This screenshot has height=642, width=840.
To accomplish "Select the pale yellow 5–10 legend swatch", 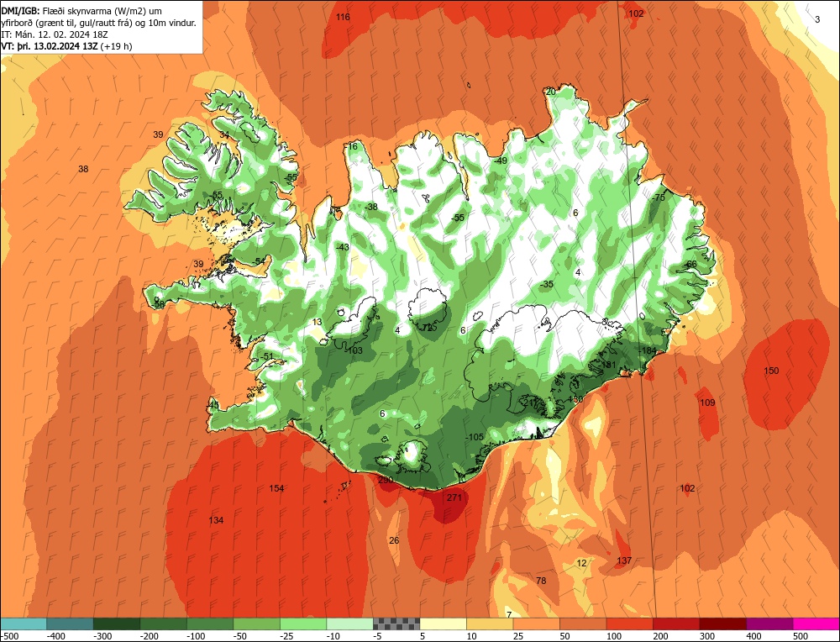I will pyautogui.click(x=443, y=624).
